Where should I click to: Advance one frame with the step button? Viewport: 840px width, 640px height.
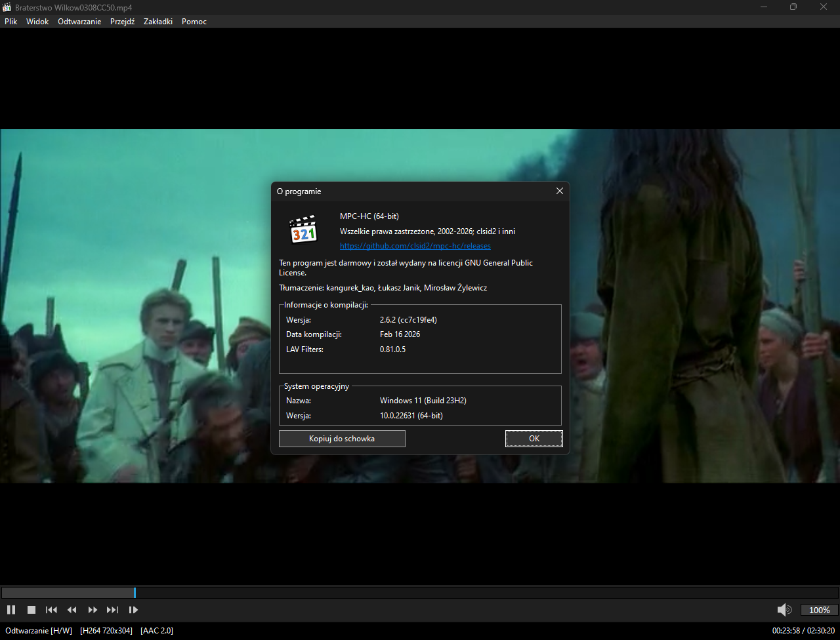coord(133,610)
